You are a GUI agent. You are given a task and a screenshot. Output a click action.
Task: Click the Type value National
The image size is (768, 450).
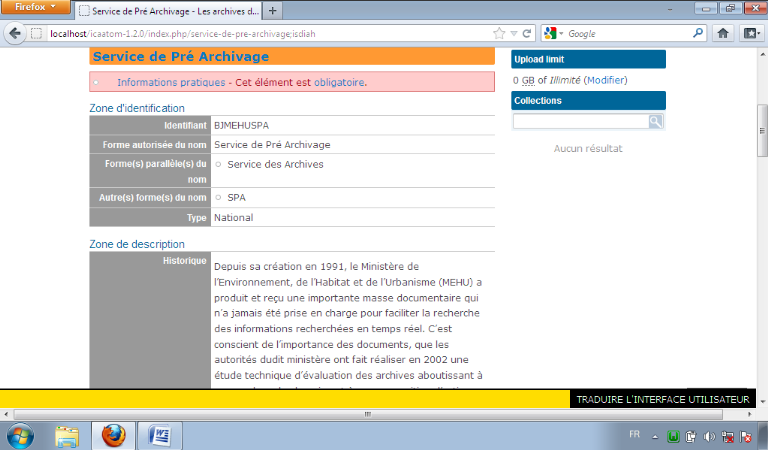pos(234,217)
